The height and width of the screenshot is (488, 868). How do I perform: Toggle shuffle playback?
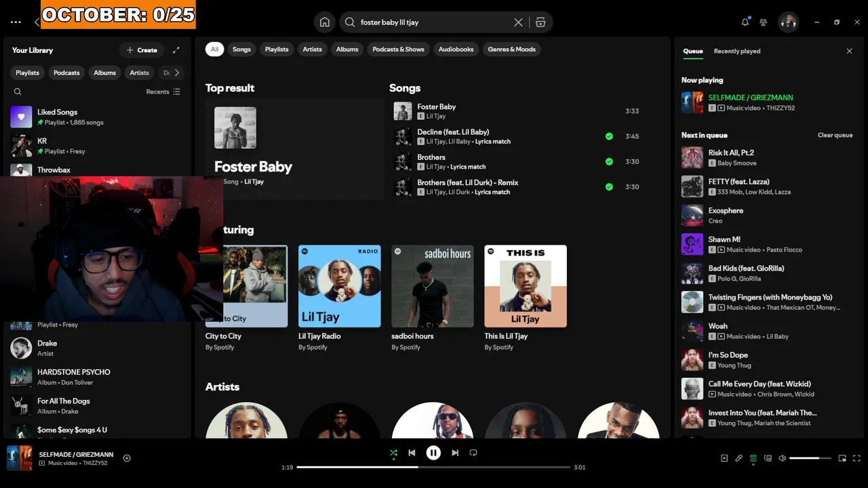coord(393,453)
